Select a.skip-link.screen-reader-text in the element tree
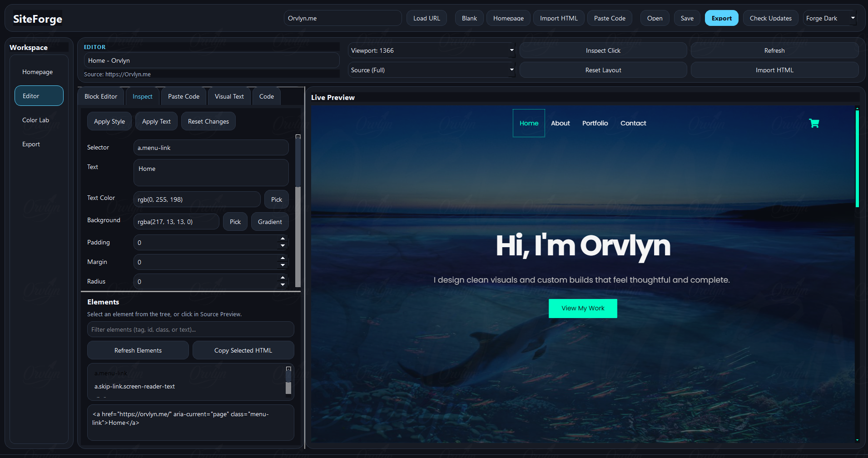Viewport: 868px width, 458px height. [134, 386]
